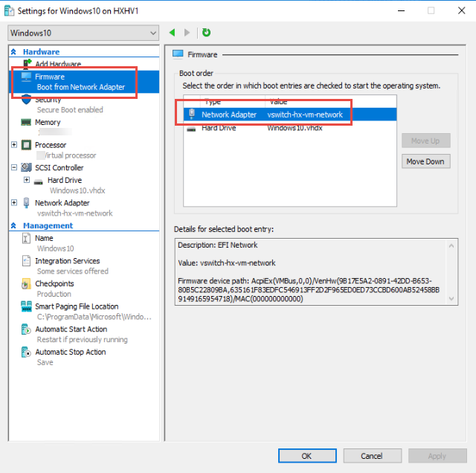
Task: Click the Checkpoints icon
Action: click(26, 284)
